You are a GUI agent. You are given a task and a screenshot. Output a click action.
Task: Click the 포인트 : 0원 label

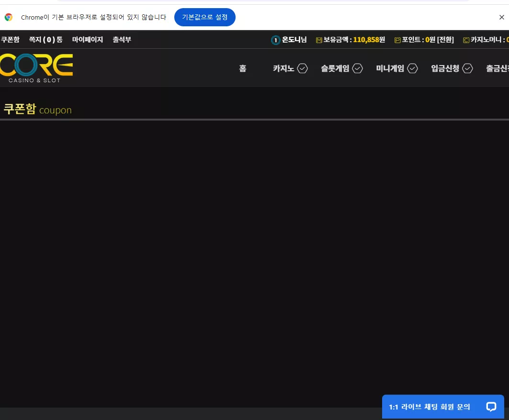[419, 40]
